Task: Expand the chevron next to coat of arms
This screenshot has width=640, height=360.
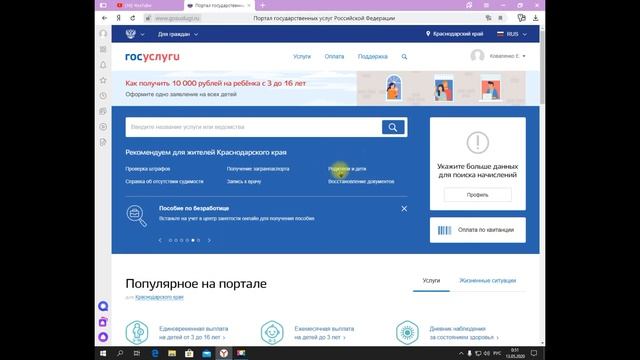Action: coord(142,35)
